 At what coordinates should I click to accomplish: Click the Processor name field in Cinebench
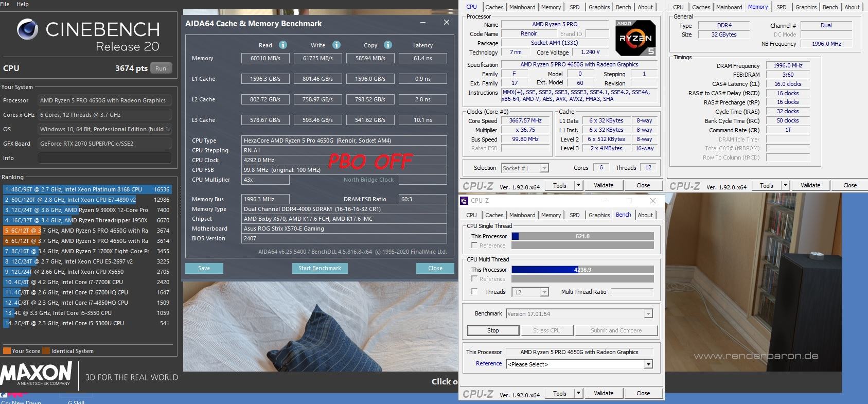point(104,100)
